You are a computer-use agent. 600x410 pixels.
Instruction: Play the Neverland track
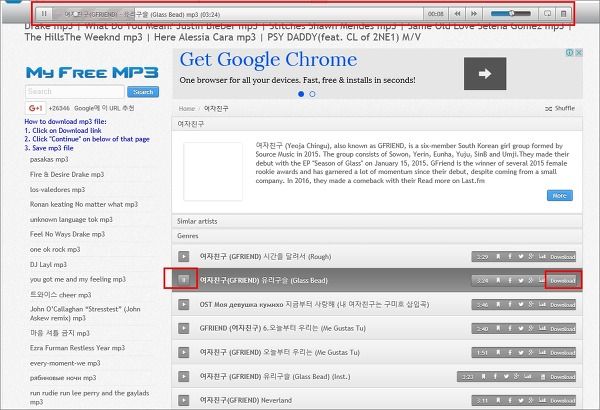184,400
